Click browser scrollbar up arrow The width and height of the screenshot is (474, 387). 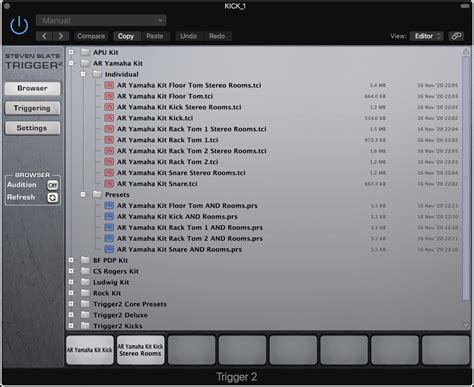(x=466, y=51)
